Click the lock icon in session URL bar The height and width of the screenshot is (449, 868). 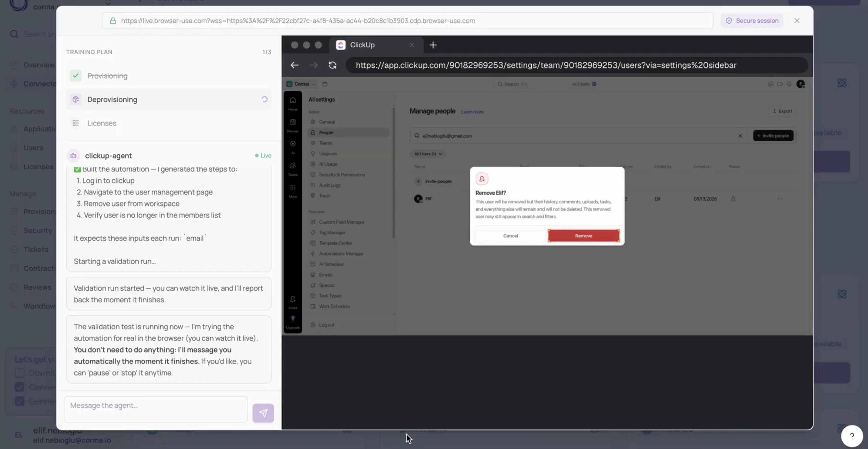[x=113, y=20]
